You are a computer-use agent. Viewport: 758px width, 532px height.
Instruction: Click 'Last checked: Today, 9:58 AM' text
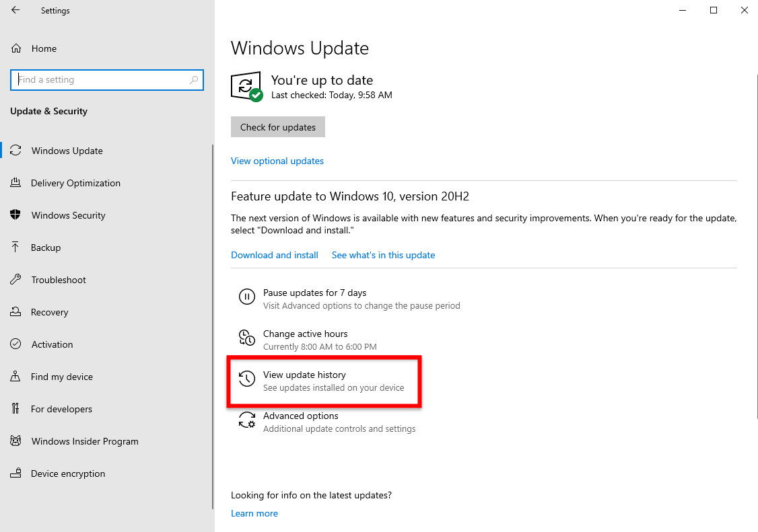(332, 96)
